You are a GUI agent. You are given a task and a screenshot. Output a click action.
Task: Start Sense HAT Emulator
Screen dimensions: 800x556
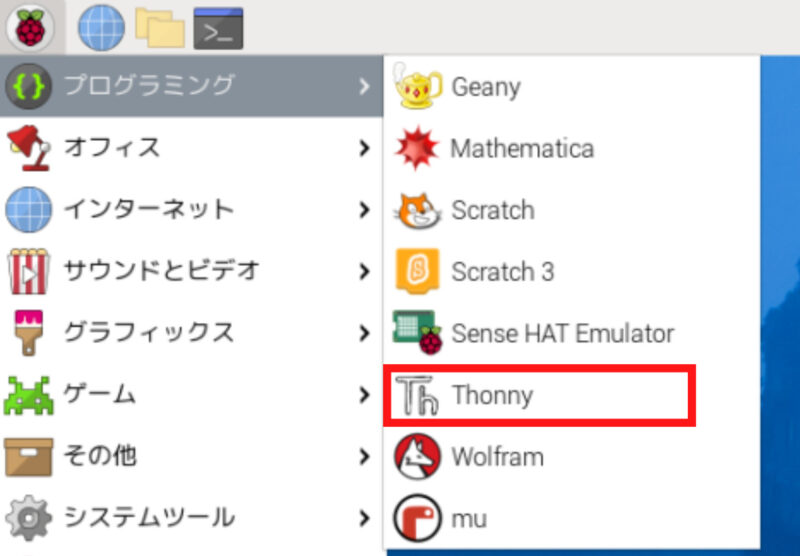[x=572, y=333]
